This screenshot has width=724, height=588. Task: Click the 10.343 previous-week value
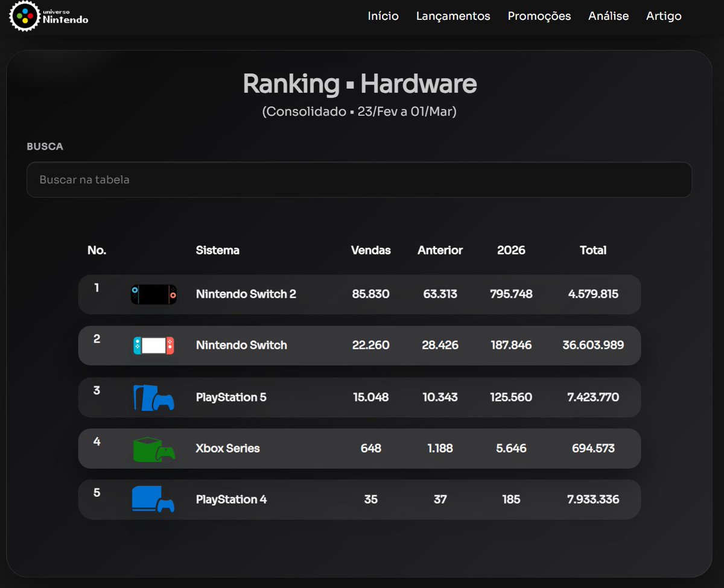tap(440, 397)
